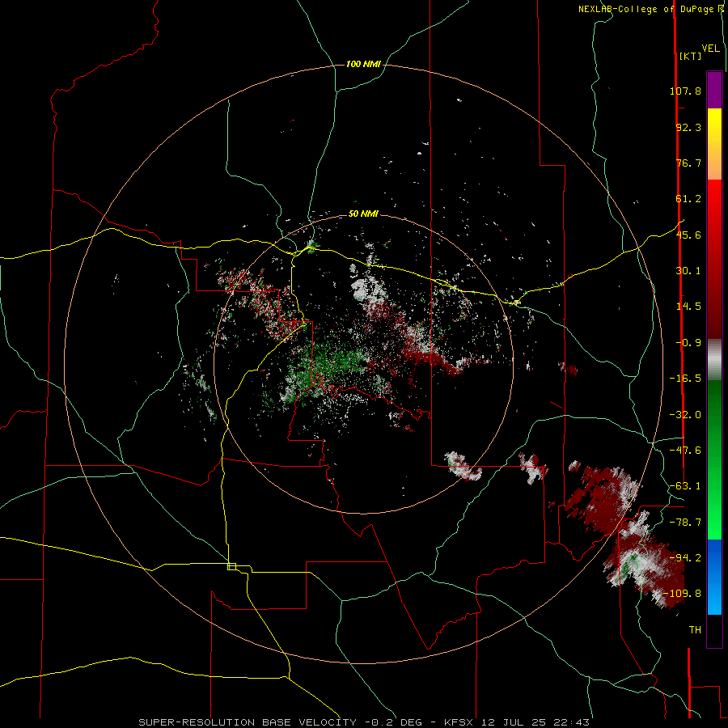Click the 30.1 scale value

click(x=688, y=271)
